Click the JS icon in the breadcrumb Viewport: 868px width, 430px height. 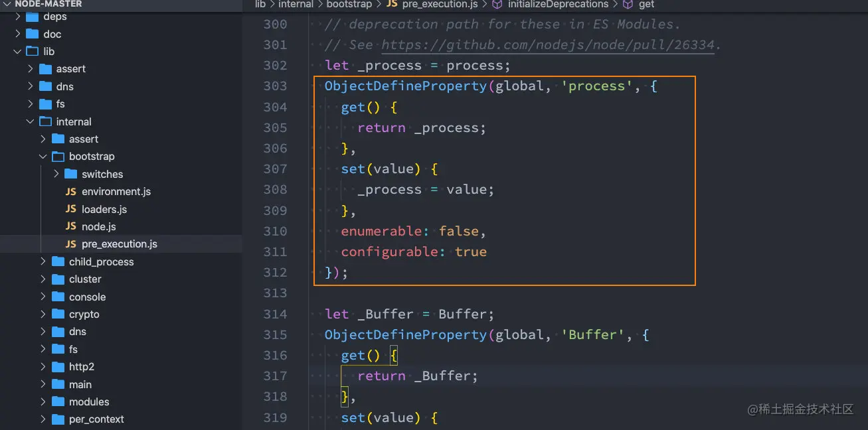coord(392,4)
